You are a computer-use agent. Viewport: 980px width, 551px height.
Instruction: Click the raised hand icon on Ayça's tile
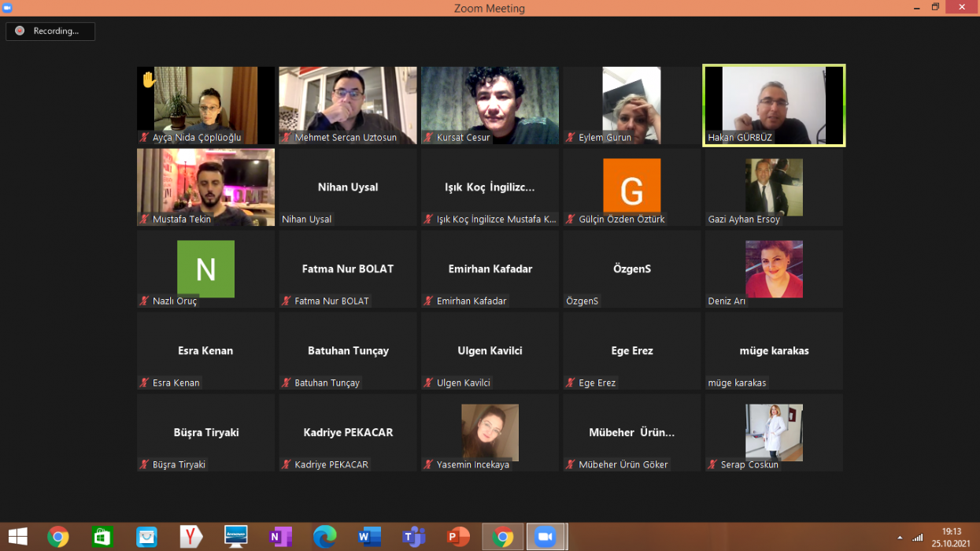[x=149, y=80]
